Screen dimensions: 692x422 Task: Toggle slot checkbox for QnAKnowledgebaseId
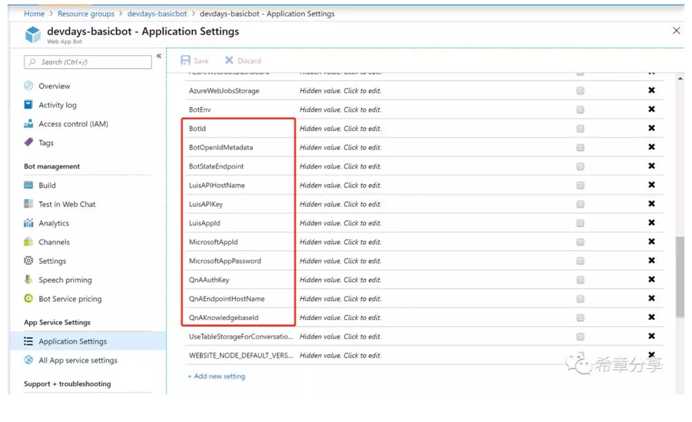coord(580,318)
